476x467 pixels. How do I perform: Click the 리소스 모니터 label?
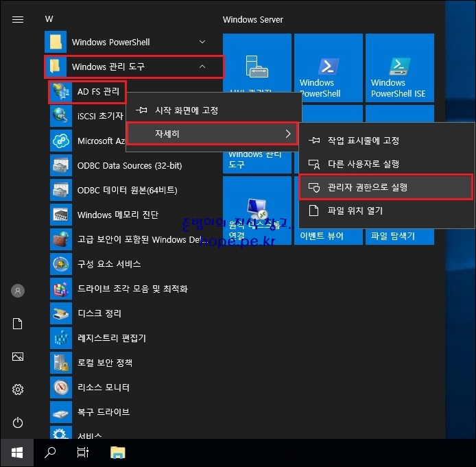pos(103,387)
